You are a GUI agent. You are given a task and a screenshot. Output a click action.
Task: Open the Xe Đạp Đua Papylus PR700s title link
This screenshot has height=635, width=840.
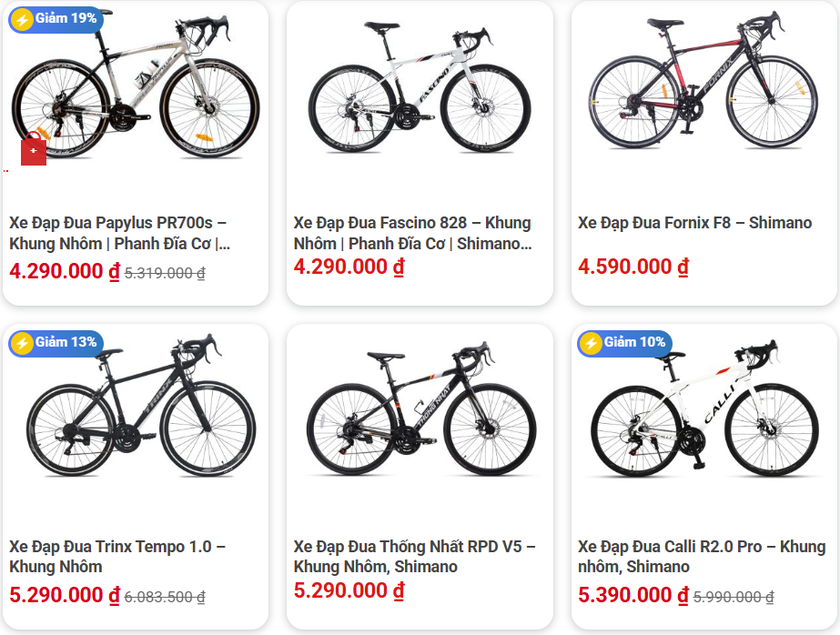(118, 233)
